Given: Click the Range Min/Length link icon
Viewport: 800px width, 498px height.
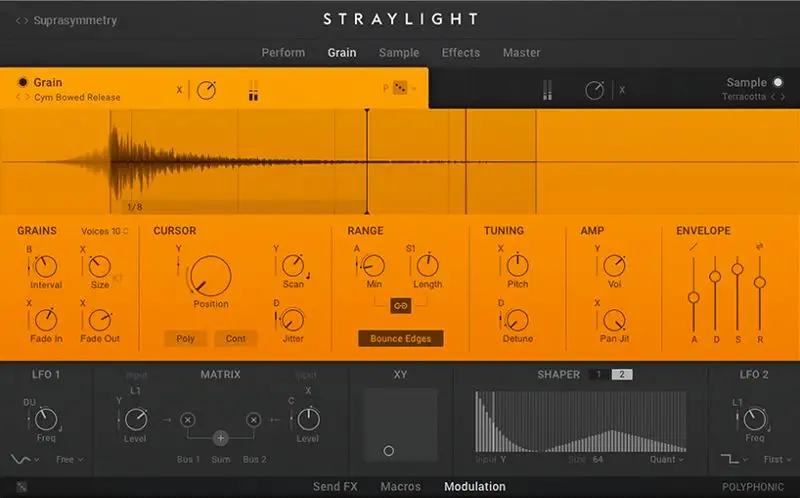Looking at the screenshot, I should pos(400,304).
